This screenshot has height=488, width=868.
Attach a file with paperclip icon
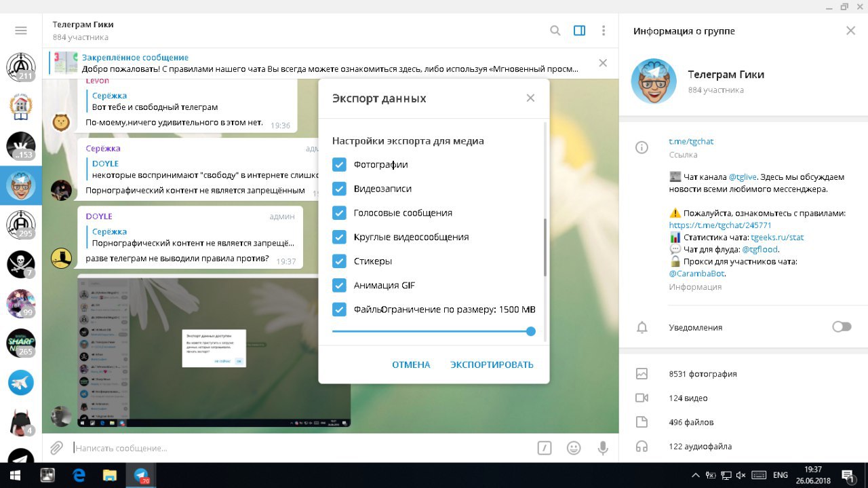pyautogui.click(x=57, y=448)
